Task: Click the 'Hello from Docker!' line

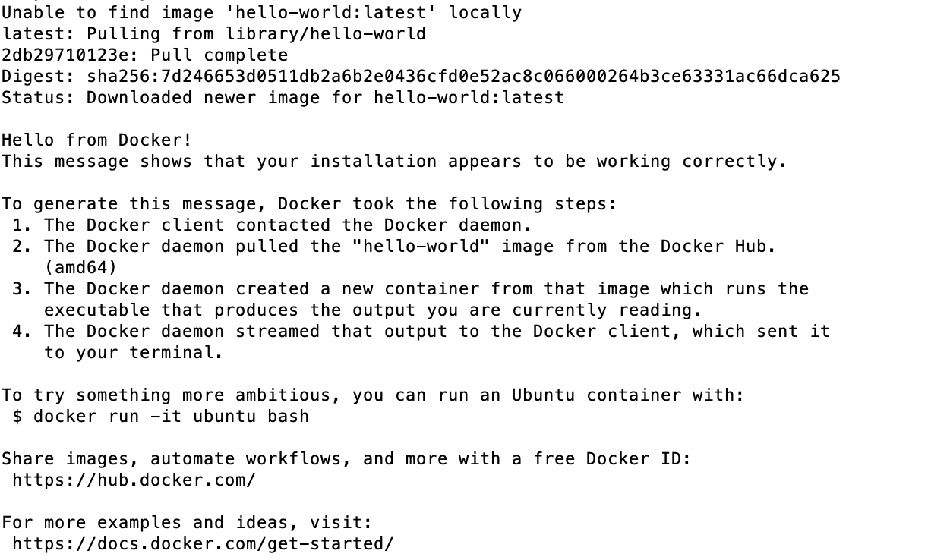Action: [x=96, y=140]
